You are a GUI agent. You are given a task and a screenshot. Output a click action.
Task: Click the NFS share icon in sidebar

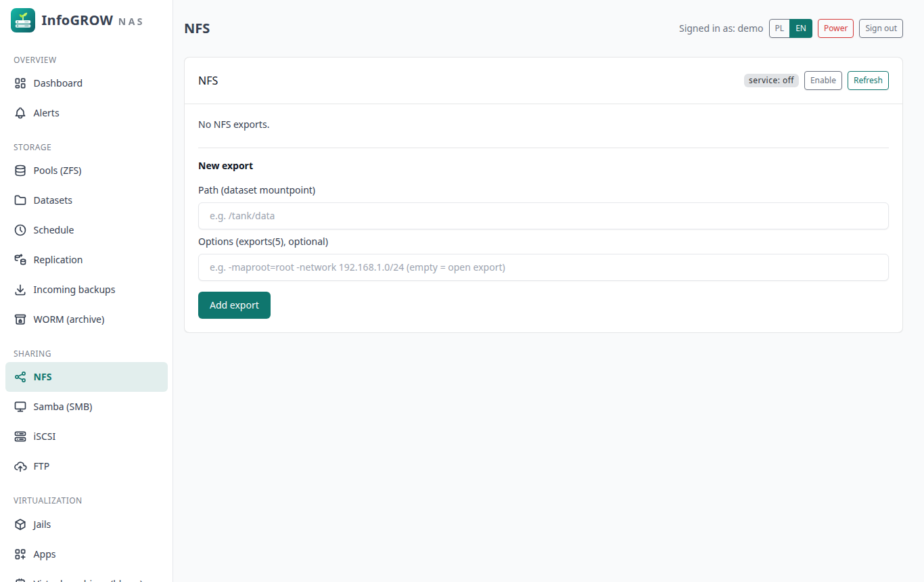pyautogui.click(x=20, y=377)
